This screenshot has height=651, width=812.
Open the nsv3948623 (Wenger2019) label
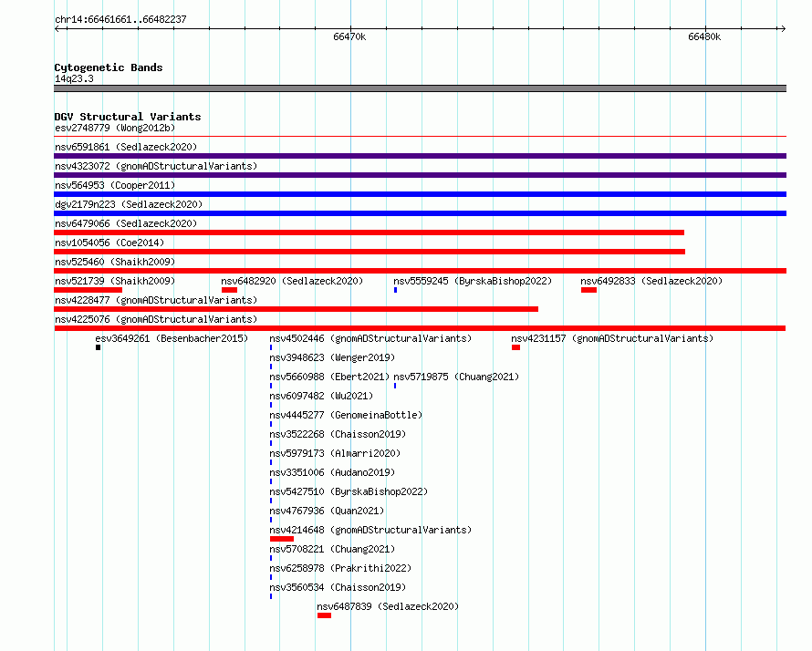332,357
